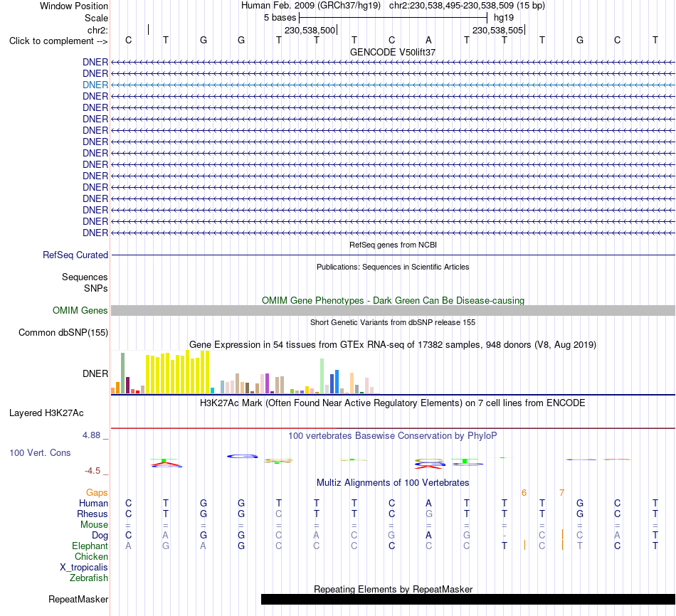Click the -4.5 PhyloP lower scale value
Image resolution: width=676 pixels, height=616 pixels.
tap(93, 471)
